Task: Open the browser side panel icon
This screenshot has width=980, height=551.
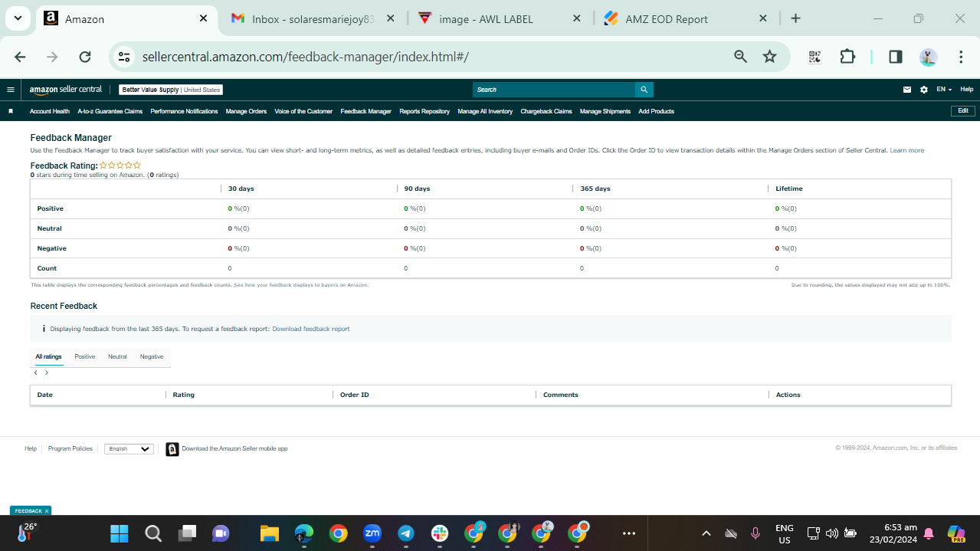Action: click(896, 57)
